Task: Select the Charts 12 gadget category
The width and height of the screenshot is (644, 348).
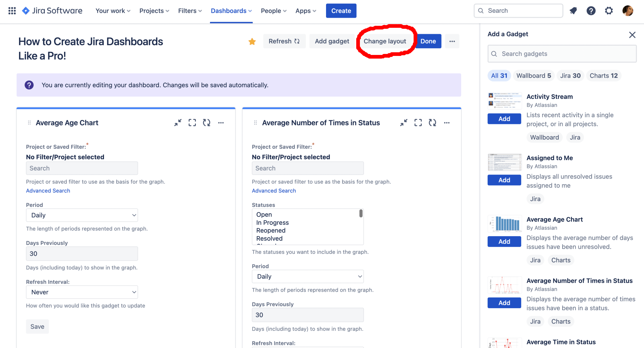Action: 604,76
